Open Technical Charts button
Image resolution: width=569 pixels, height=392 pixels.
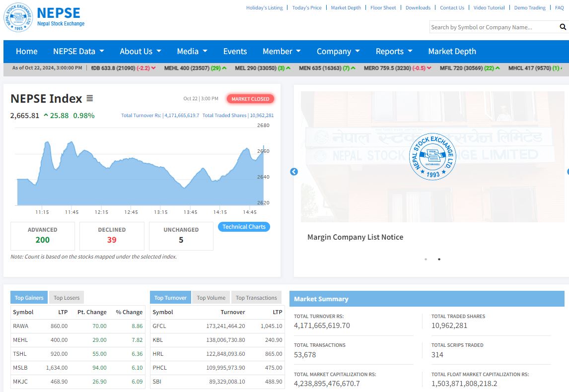[244, 227]
